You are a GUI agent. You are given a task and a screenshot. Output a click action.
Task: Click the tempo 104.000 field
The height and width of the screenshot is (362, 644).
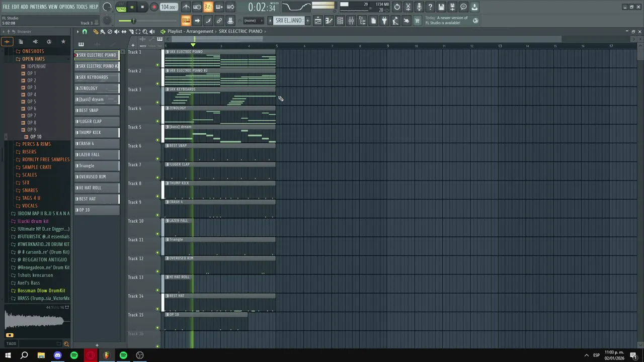168,7
